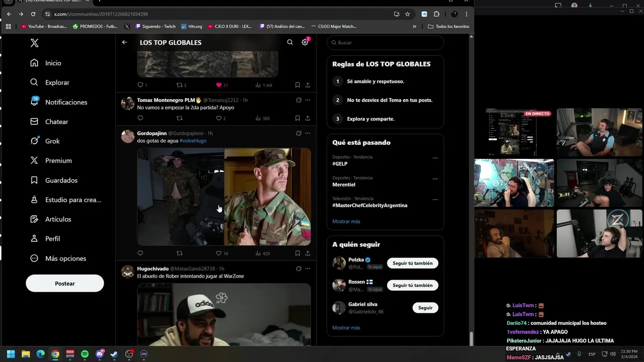This screenshot has height=362, width=644.
Task: Share Gordopajinn's post
Action: [307, 253]
